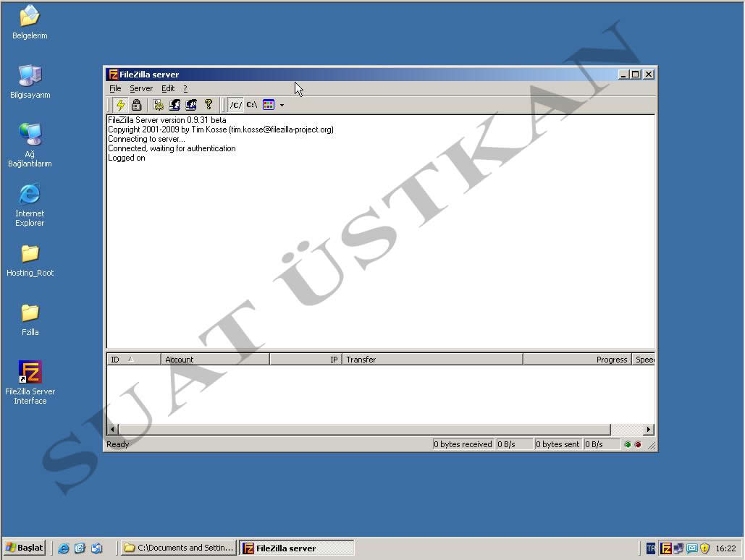Select the 'Connecting to server...' log line
The height and width of the screenshot is (560, 745).
[146, 139]
